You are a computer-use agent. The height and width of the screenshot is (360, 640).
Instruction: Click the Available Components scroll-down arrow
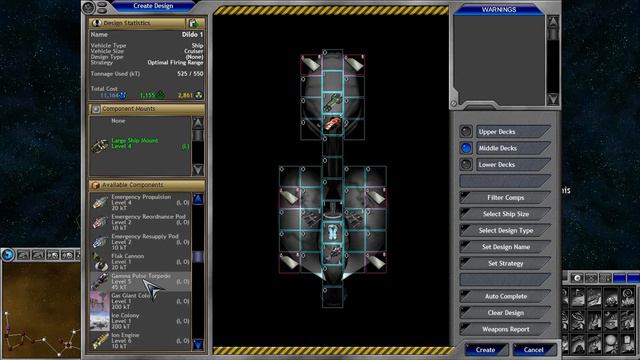point(198,344)
